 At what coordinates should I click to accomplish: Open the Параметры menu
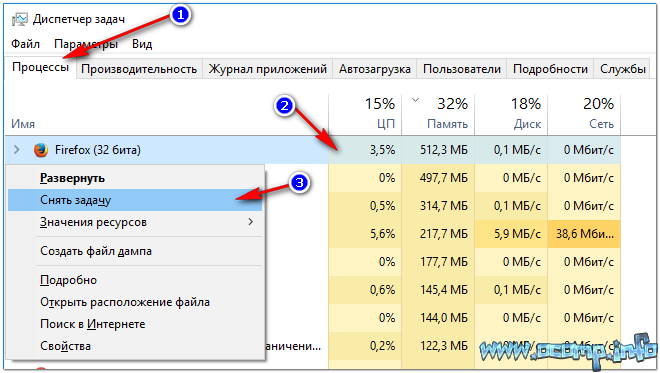coord(86,44)
